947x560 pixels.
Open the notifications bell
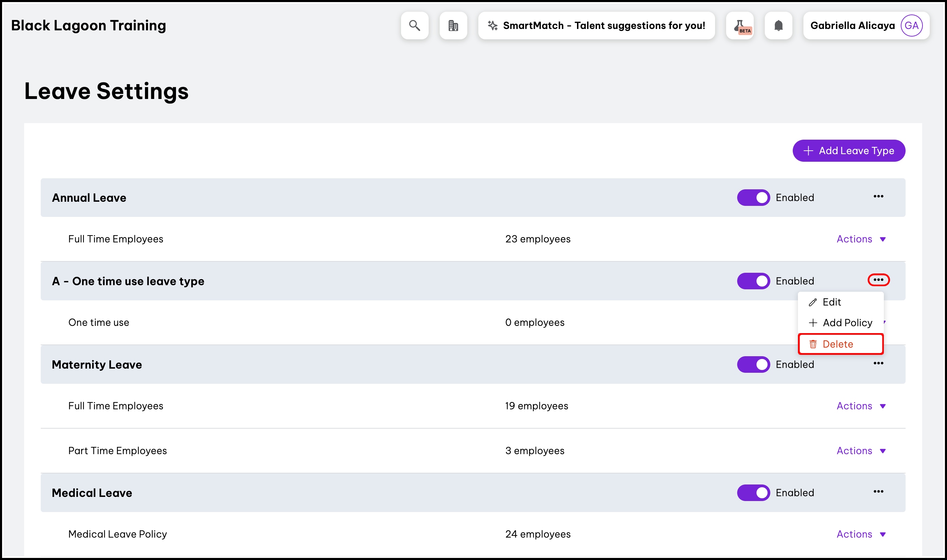(x=778, y=25)
